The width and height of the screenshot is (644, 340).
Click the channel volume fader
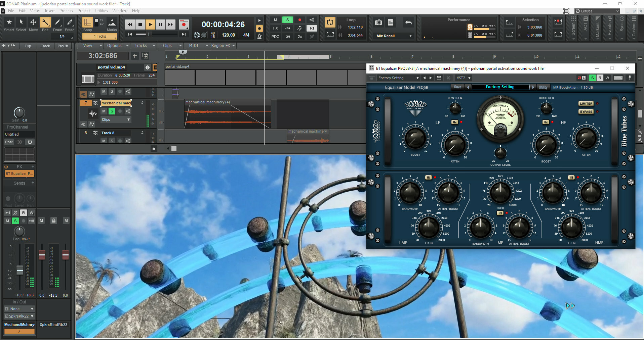20,270
